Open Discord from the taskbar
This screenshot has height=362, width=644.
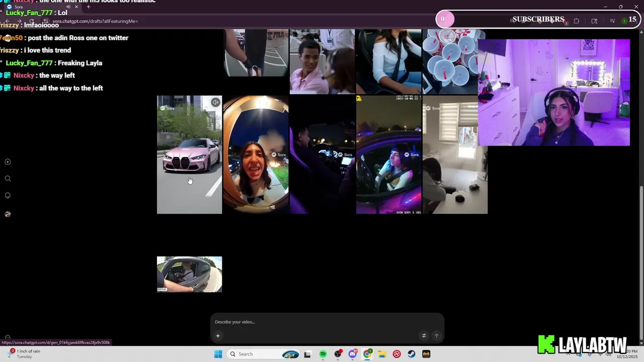353,354
